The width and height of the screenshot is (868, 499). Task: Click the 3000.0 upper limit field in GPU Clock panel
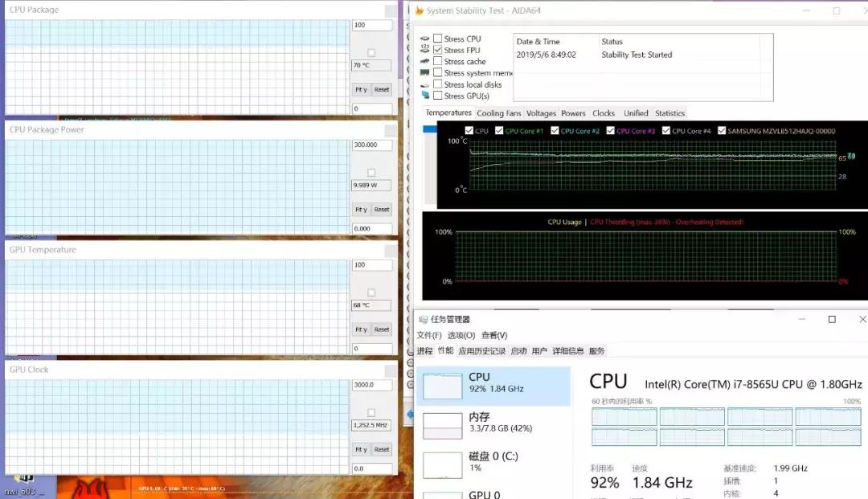click(x=371, y=384)
